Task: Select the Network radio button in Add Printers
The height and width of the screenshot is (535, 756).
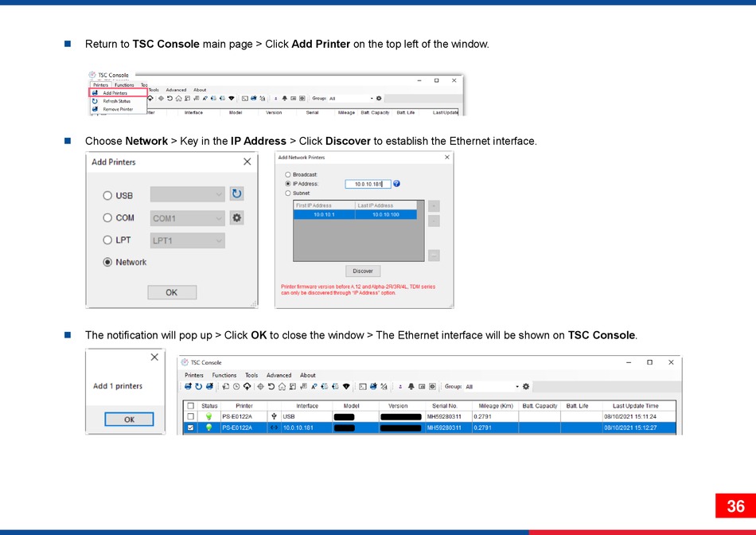Action: click(x=107, y=262)
